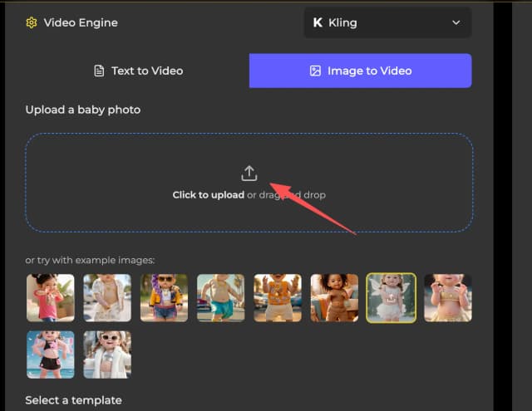This screenshot has height=411, width=532.
Task: Choose example baby in gold top
Action: tap(448, 298)
